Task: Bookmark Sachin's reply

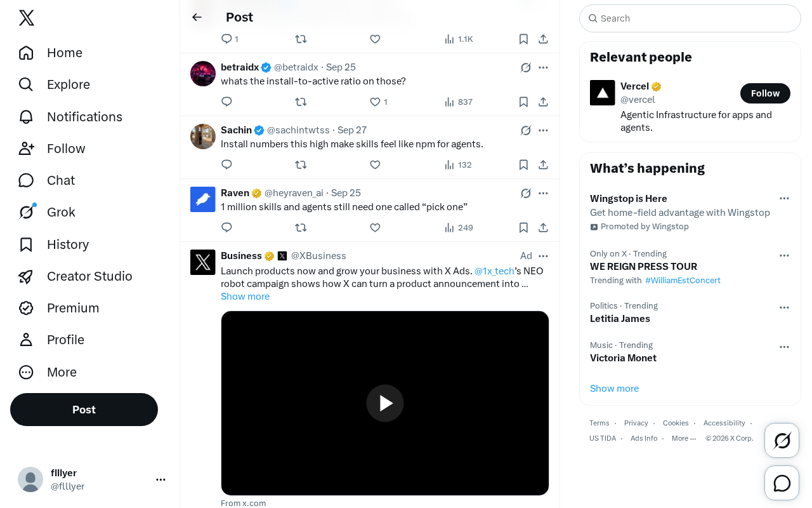Action: pos(523,164)
